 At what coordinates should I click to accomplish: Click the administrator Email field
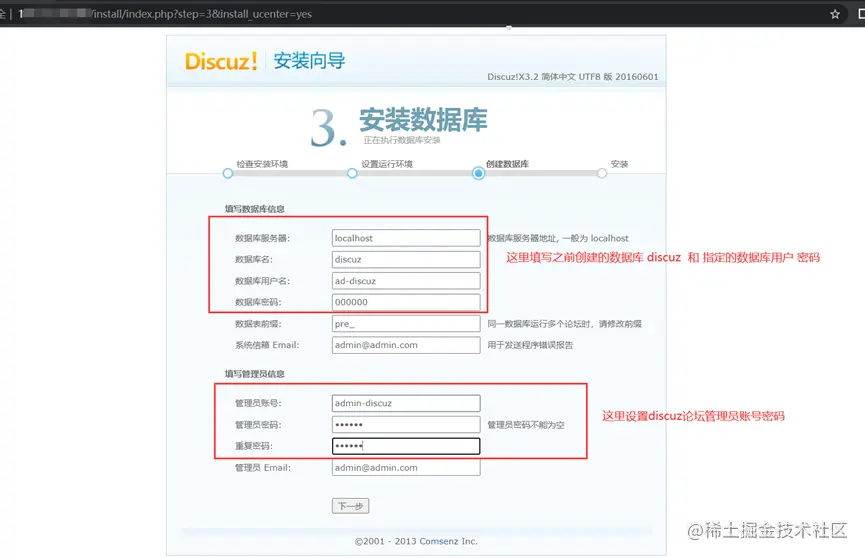[x=406, y=467]
